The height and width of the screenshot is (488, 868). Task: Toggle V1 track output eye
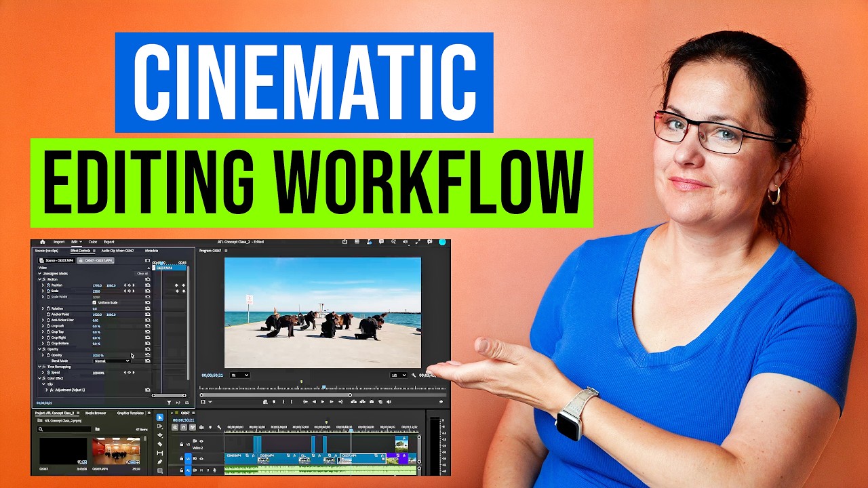pyautogui.click(x=201, y=459)
